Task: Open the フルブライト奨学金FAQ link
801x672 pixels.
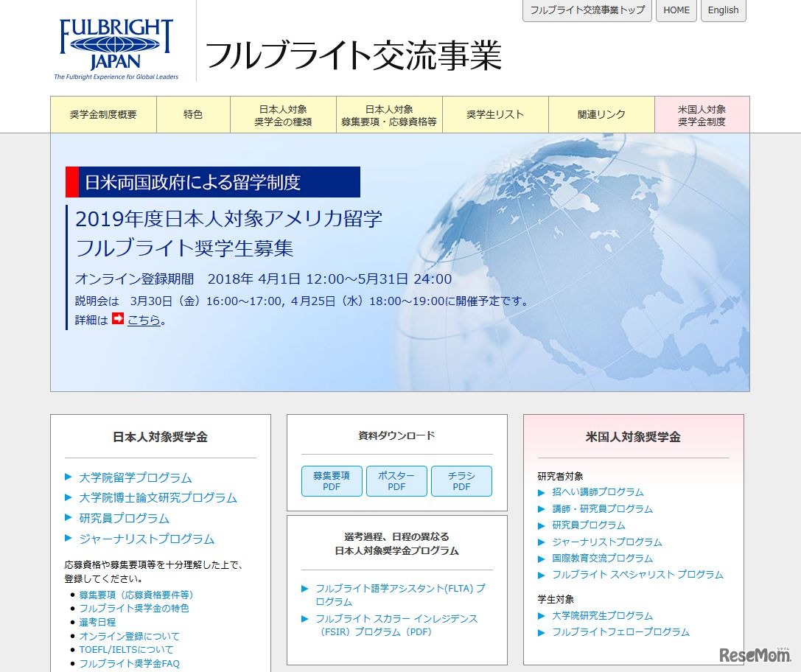Action: pyautogui.click(x=129, y=663)
